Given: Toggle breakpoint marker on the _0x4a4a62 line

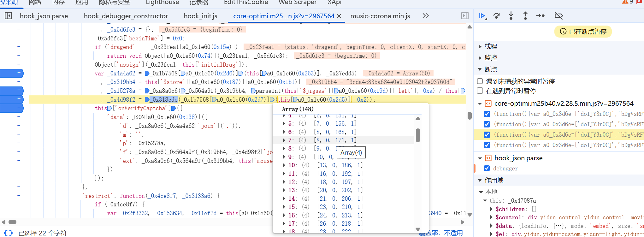Looking at the screenshot, I should (x=12, y=73).
